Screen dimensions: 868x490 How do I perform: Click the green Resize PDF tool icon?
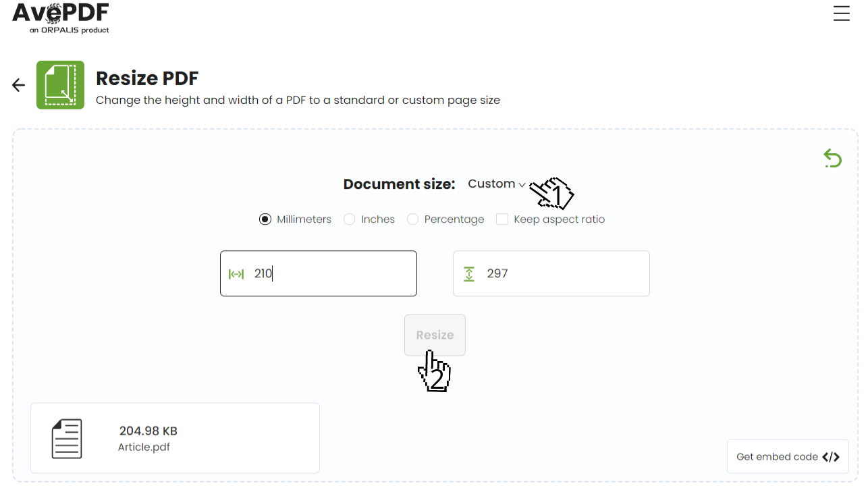(x=60, y=85)
